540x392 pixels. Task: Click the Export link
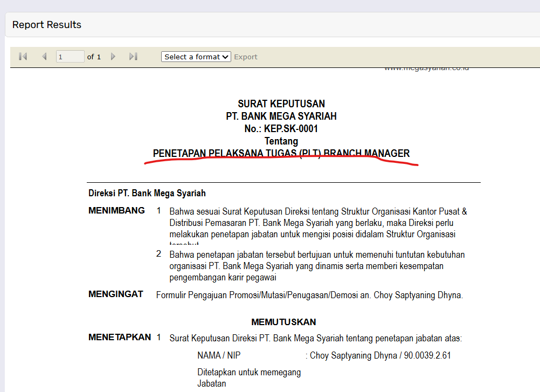tap(246, 57)
